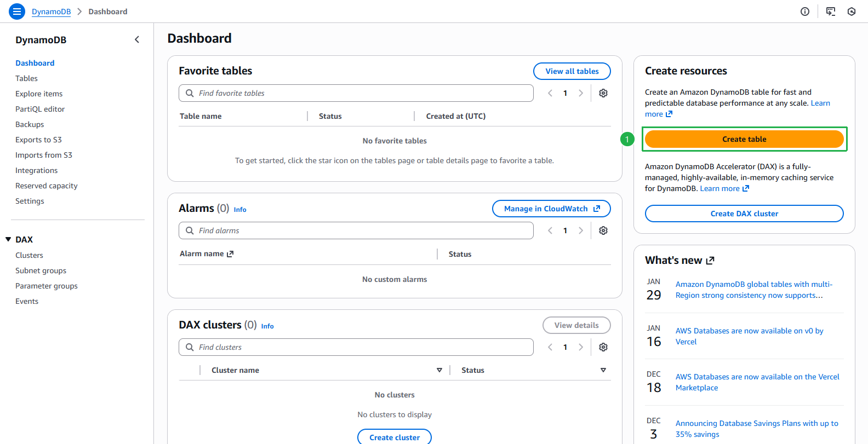Viewport: 868px width, 444px height.
Task: Open Tables in the side navigation
Action: 26,78
